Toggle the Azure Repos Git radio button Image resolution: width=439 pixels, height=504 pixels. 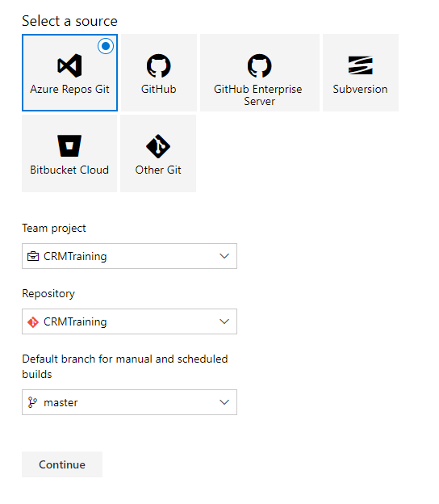point(106,46)
